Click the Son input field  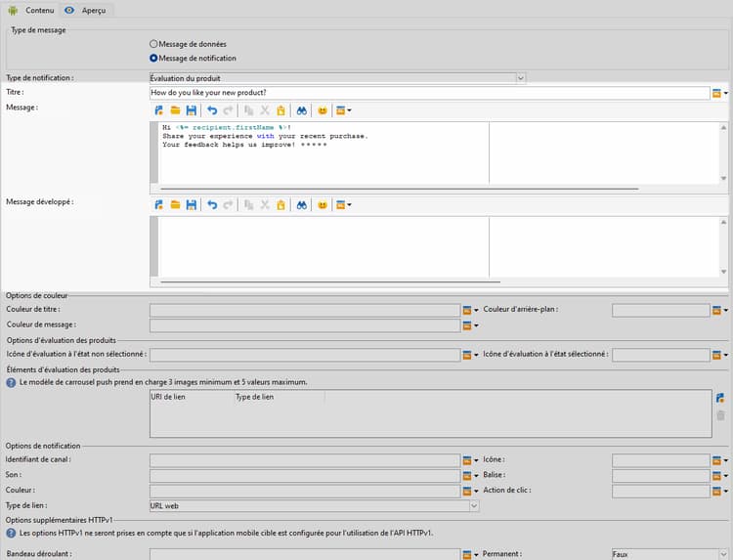coord(305,476)
